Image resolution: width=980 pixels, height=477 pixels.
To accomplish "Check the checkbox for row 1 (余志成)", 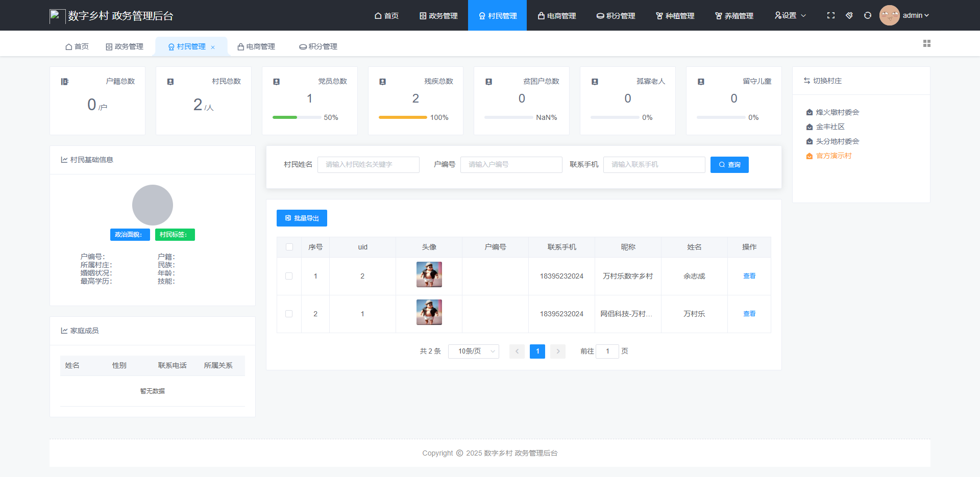I will coord(289,276).
